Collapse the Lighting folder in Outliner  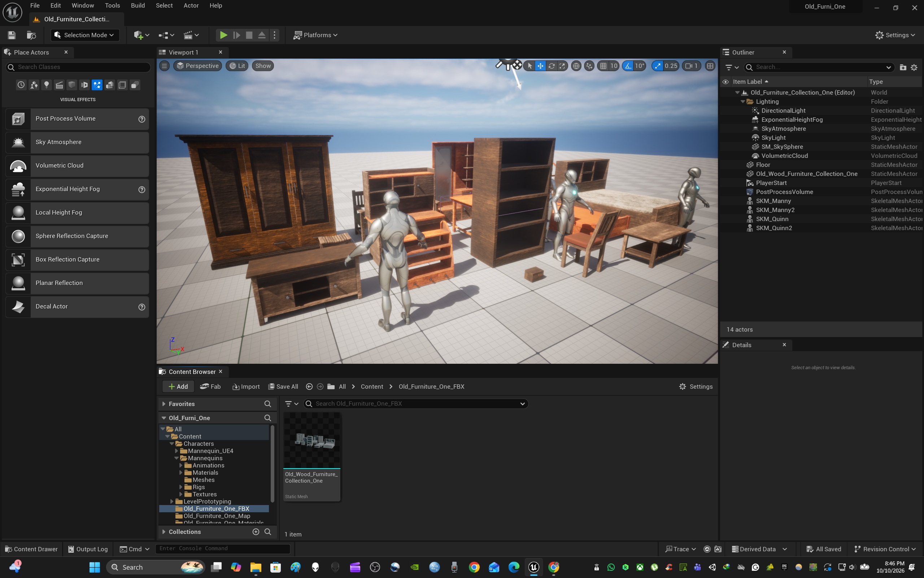click(743, 102)
